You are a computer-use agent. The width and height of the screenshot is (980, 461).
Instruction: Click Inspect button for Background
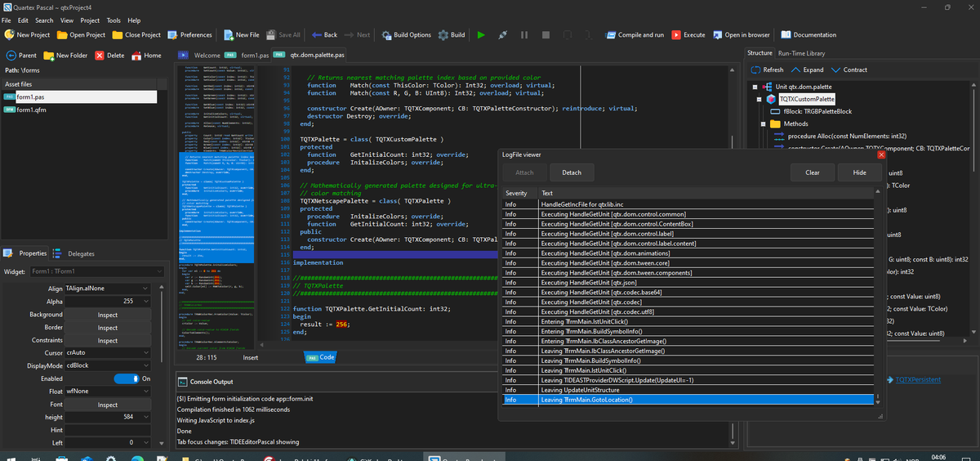coord(108,315)
